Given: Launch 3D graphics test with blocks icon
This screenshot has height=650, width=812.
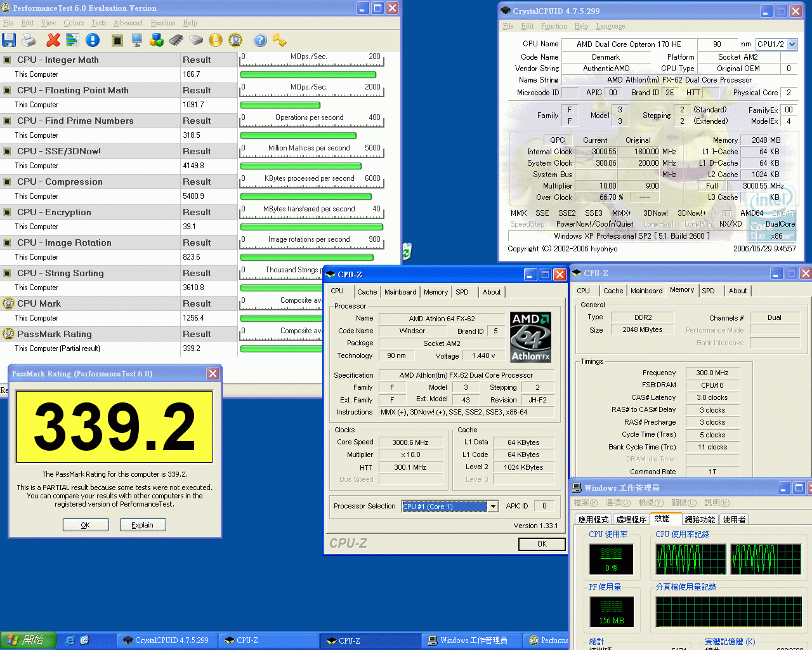Looking at the screenshot, I should coord(155,39).
